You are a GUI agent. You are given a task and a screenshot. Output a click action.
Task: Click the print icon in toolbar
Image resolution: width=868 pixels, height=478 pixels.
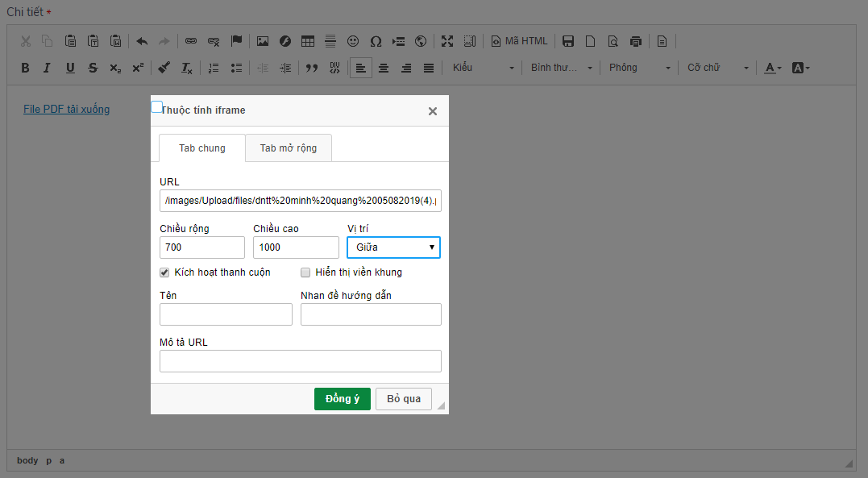pyautogui.click(x=636, y=41)
